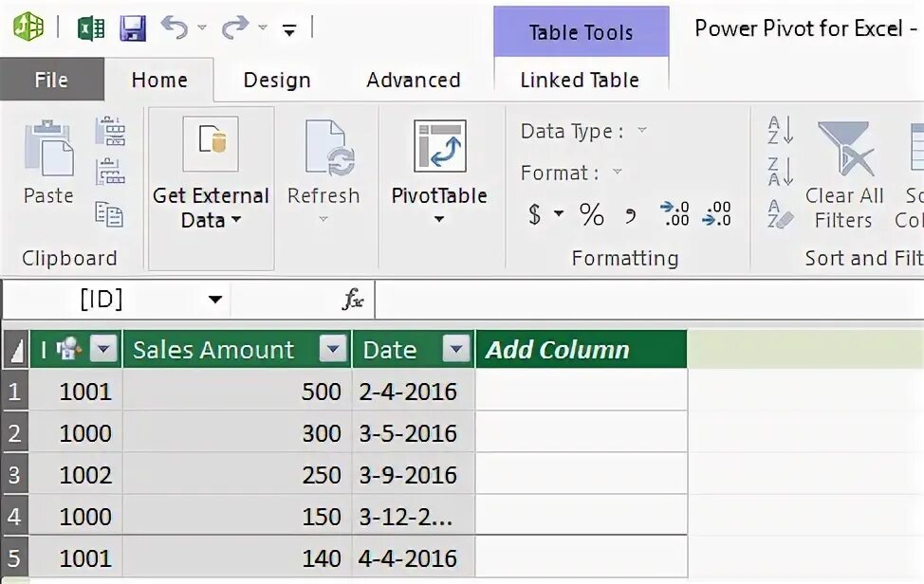Increase decimal places

(x=675, y=213)
